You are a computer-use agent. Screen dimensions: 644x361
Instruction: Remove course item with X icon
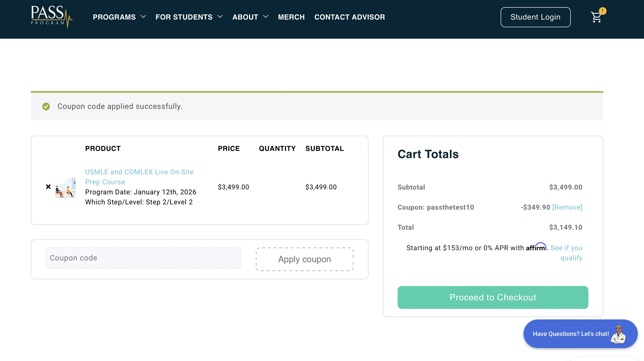pos(48,187)
